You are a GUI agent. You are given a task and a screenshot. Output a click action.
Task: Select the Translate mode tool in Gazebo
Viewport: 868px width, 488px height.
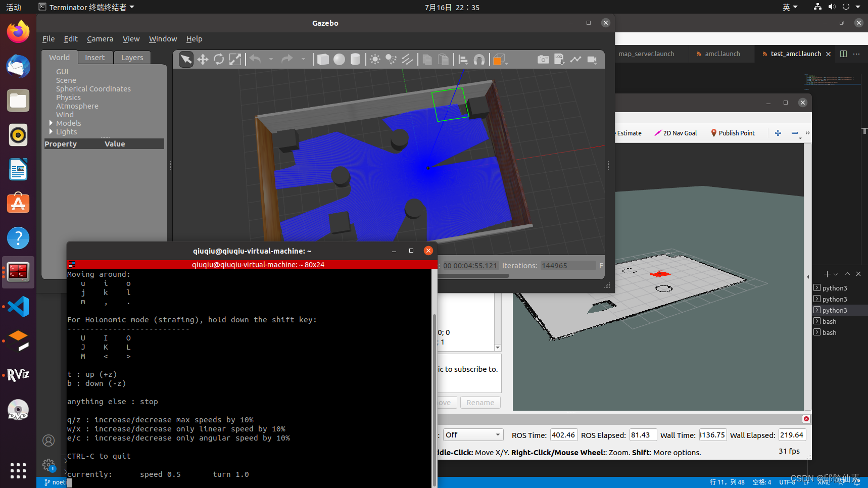[203, 59]
